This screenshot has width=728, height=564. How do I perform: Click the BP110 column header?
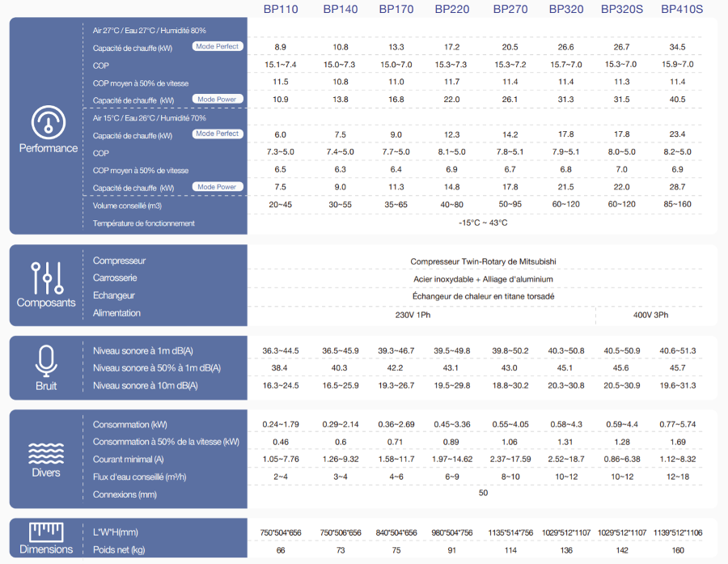point(281,10)
